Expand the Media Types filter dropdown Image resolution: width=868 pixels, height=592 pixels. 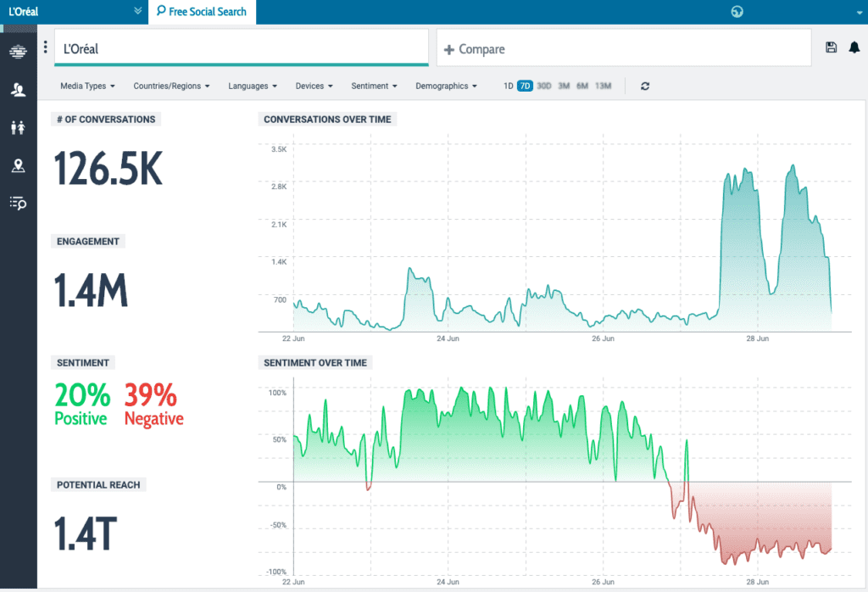pos(87,86)
